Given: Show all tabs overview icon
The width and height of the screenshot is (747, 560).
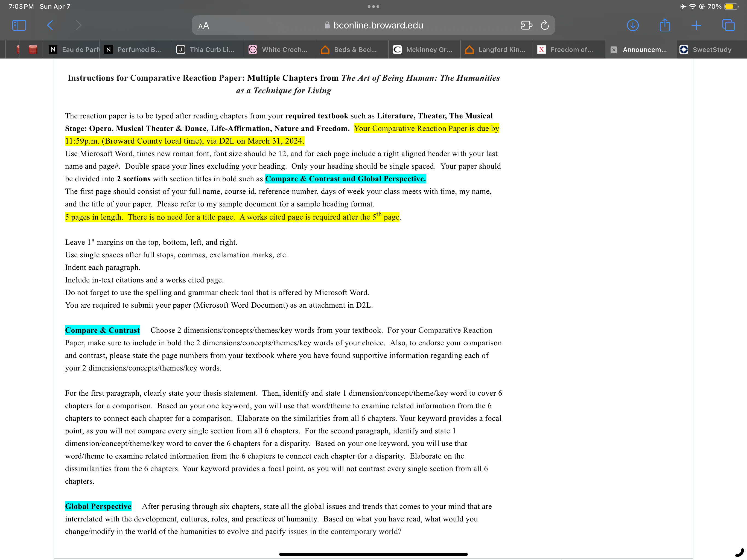Looking at the screenshot, I should (x=728, y=25).
